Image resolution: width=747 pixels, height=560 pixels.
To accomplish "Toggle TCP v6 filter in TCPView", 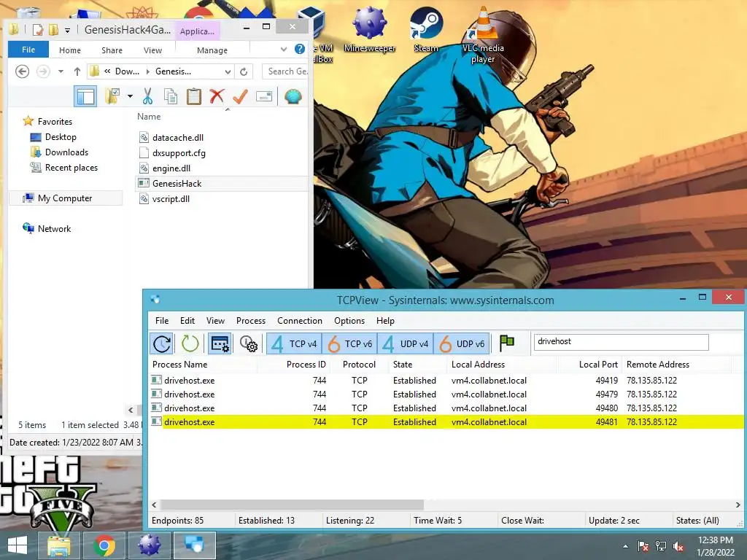I will click(x=349, y=343).
